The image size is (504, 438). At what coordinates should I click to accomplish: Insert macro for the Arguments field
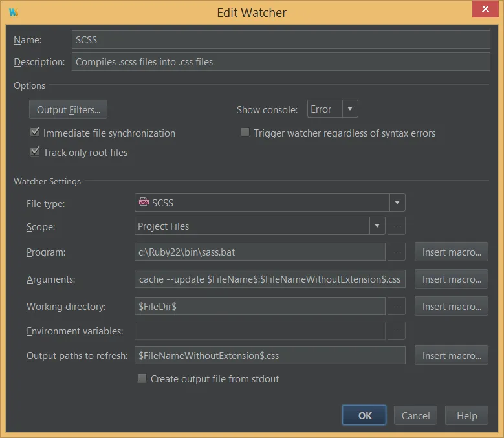[452, 279]
